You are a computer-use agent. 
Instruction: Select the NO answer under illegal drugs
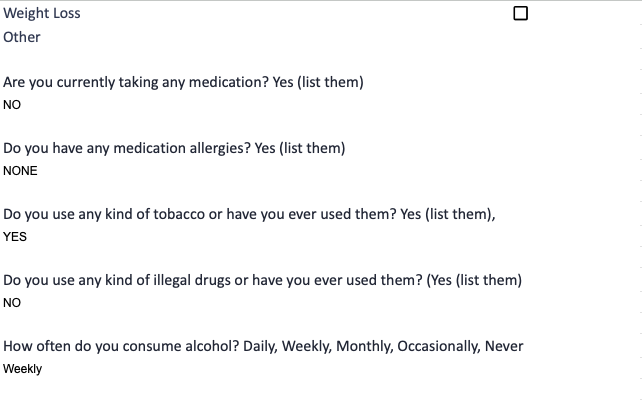tap(12, 303)
